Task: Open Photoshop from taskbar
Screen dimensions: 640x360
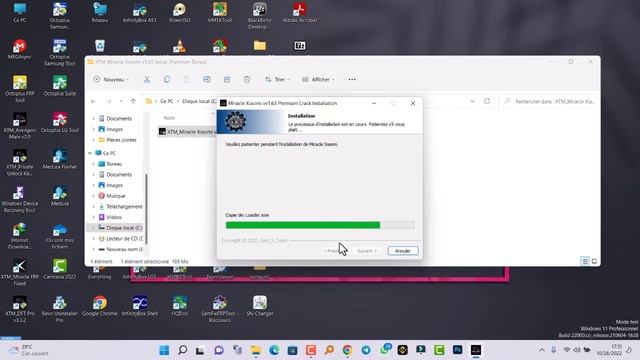Action: (x=458, y=350)
